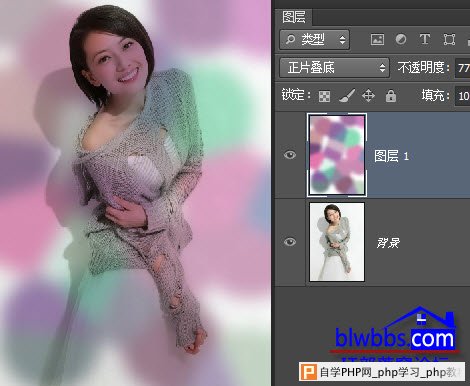Lock transparent pixels icon

click(x=324, y=96)
